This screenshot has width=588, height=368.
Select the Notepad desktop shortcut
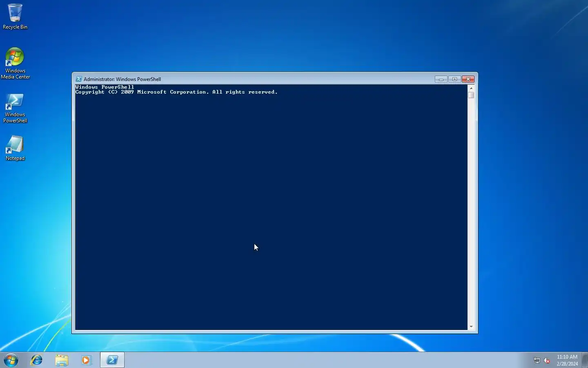tap(15, 148)
